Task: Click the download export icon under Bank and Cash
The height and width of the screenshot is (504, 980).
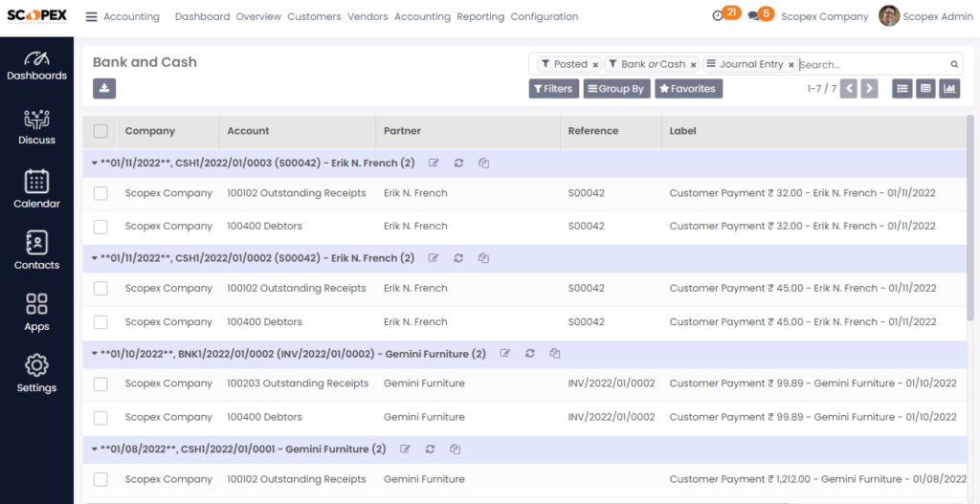Action: click(x=104, y=89)
